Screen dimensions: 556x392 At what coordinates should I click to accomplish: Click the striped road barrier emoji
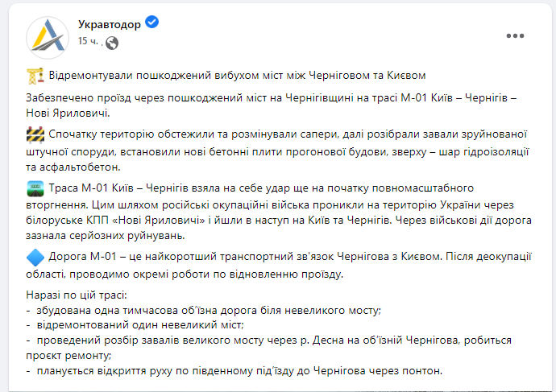pyautogui.click(x=35, y=134)
